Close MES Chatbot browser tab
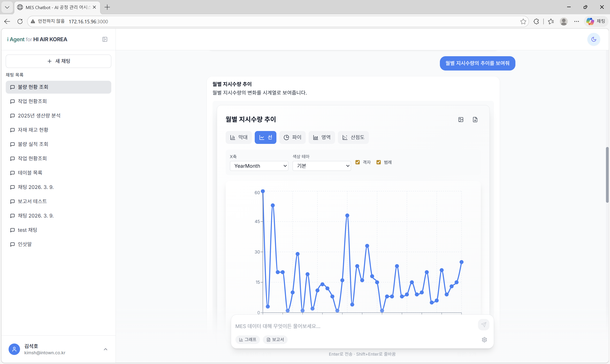 94,7
